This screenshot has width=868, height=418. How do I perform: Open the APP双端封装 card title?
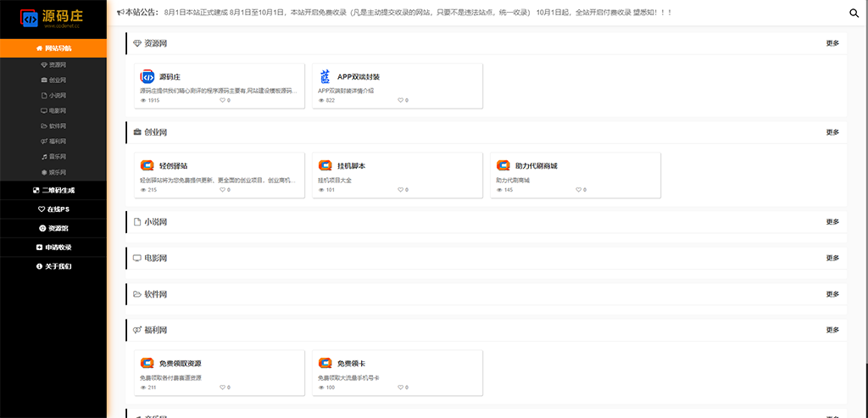tap(359, 77)
